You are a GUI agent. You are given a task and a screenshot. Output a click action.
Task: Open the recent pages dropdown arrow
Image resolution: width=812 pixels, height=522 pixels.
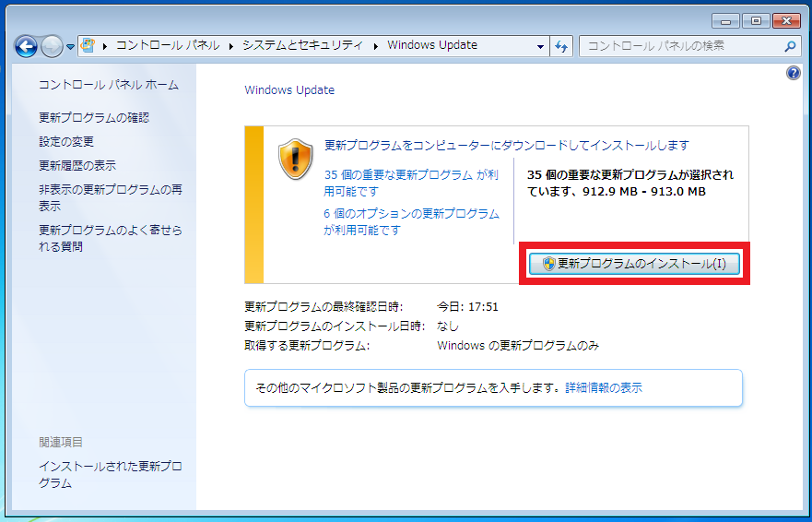click(x=70, y=47)
